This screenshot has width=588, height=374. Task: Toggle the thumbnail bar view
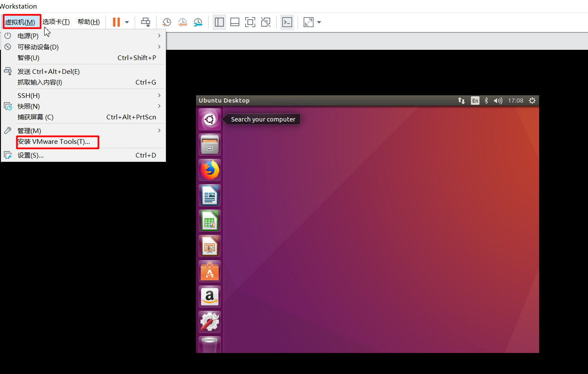click(235, 22)
